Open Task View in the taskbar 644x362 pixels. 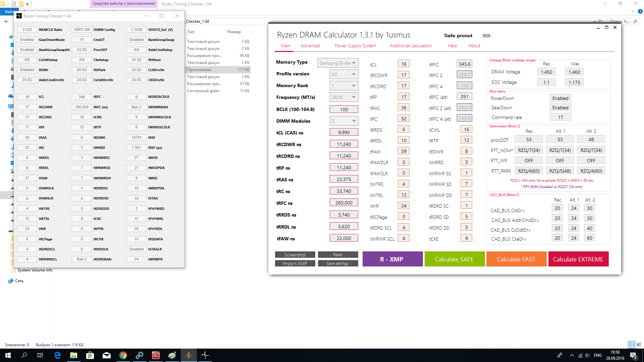(40, 355)
